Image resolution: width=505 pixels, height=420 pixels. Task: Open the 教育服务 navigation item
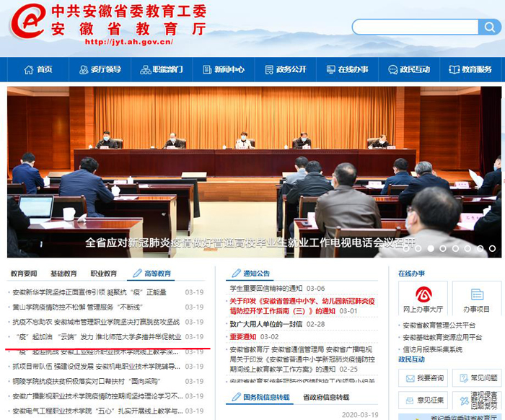471,70
